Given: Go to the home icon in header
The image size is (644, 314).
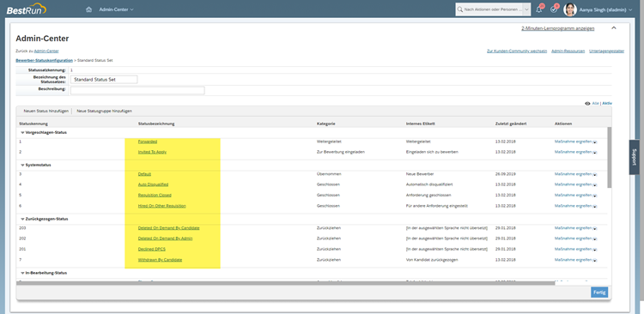Looking at the screenshot, I should (x=88, y=9).
